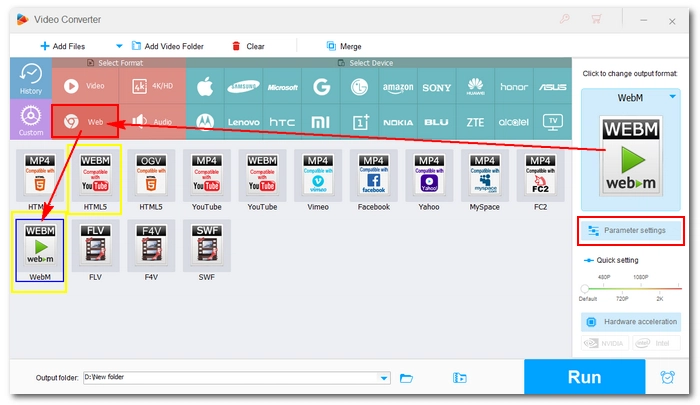Select the SWF format preset
The image size is (700, 405).
click(206, 251)
